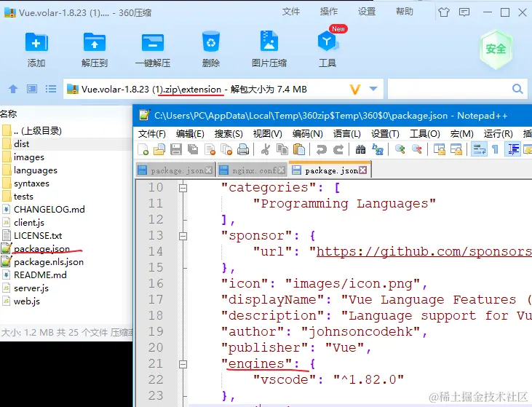Click the feedback message icon in title bar
Image resolution: width=532 pixels, height=407 pixels.
click(x=464, y=12)
